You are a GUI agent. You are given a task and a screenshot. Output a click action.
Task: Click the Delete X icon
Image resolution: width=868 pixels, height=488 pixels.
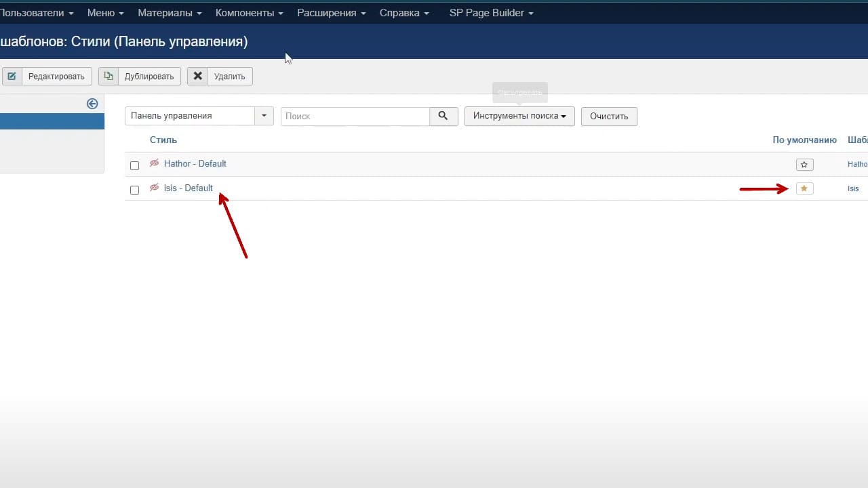click(x=197, y=76)
